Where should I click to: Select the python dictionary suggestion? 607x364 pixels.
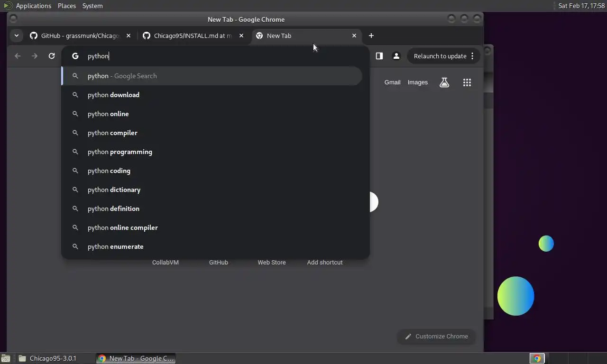(212, 190)
